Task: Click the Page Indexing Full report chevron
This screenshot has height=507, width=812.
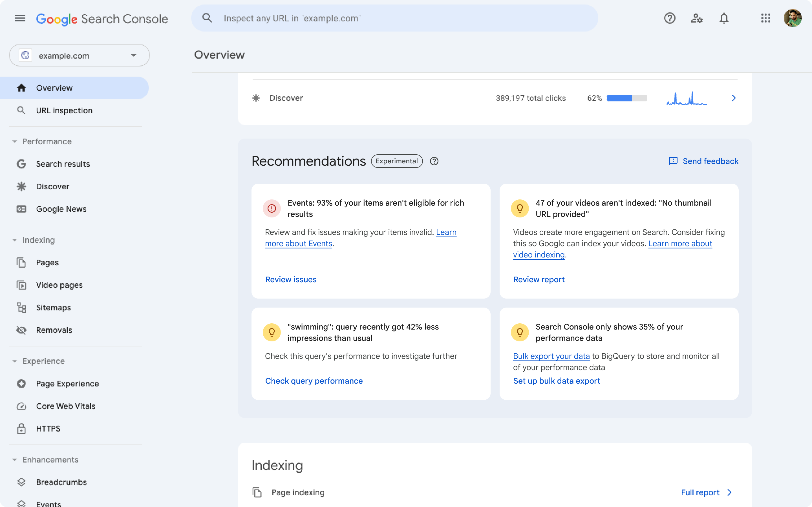Action: coord(730,492)
